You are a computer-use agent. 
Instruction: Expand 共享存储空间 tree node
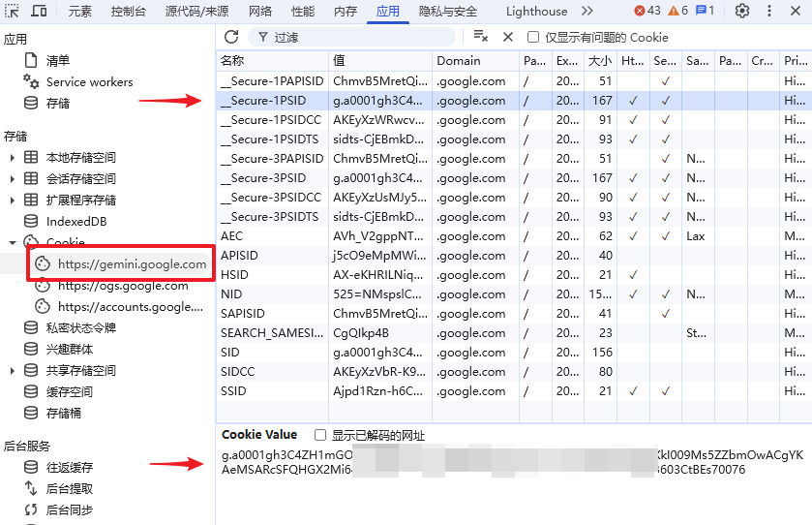[x=12, y=370]
